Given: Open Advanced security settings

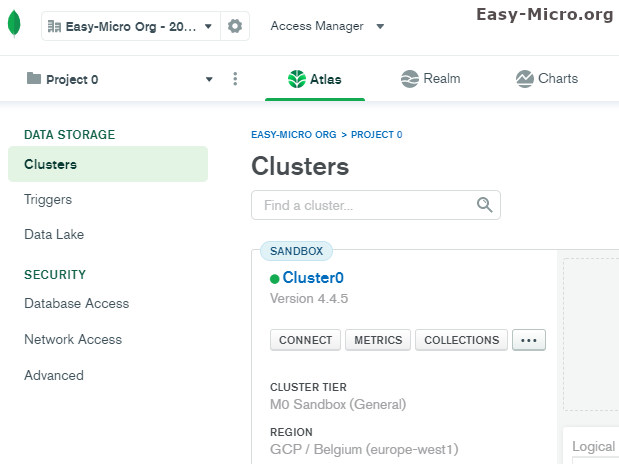Looking at the screenshot, I should tap(54, 375).
